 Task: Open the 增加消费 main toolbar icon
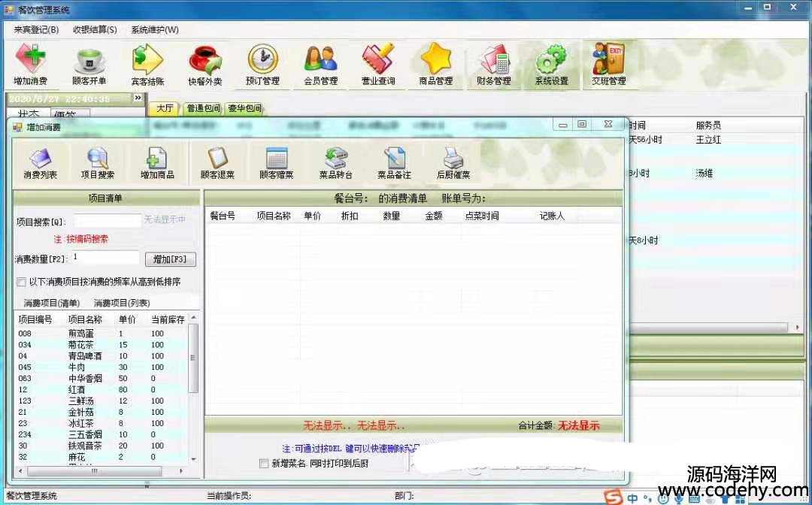pyautogui.click(x=31, y=65)
